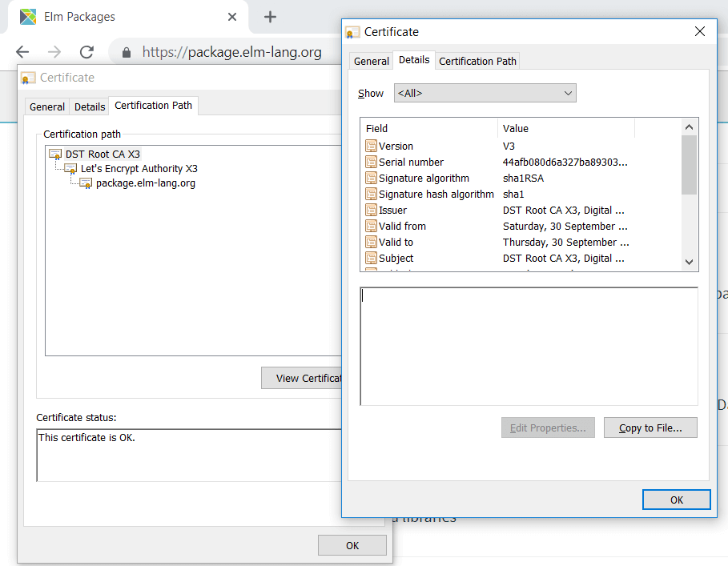
Task: Click the disabled Edit Properties... button
Action: (x=548, y=428)
